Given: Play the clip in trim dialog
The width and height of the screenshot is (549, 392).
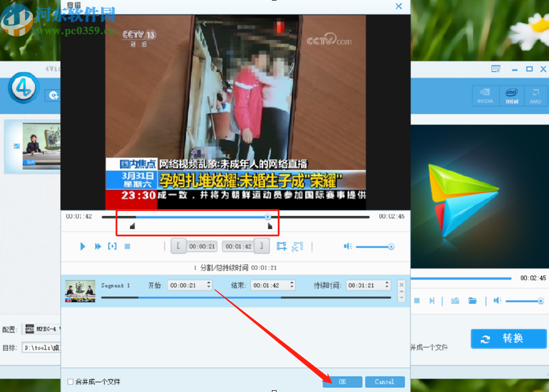Looking at the screenshot, I should 83,246.
